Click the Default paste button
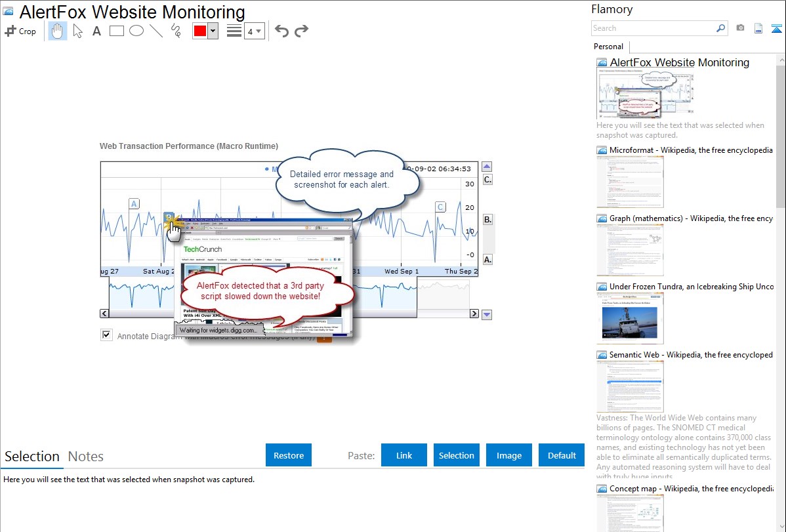This screenshot has height=532, width=786. tap(562, 455)
